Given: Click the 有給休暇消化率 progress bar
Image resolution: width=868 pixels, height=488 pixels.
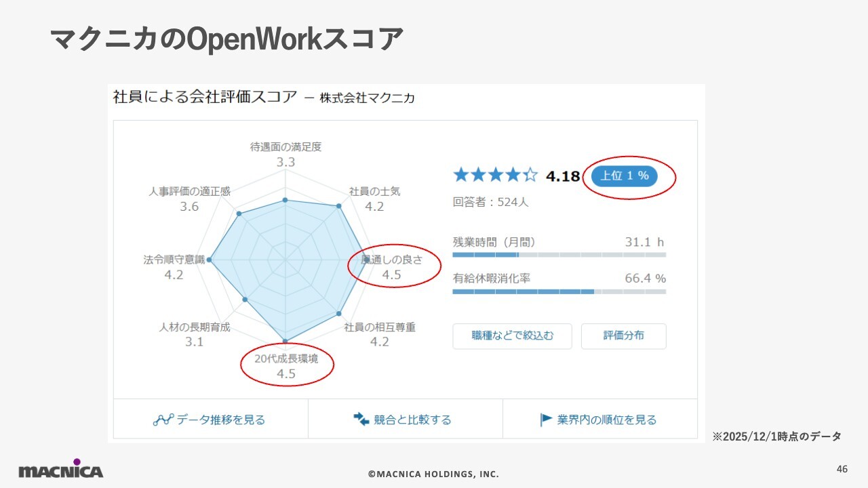Looking at the screenshot, I should 559,291.
